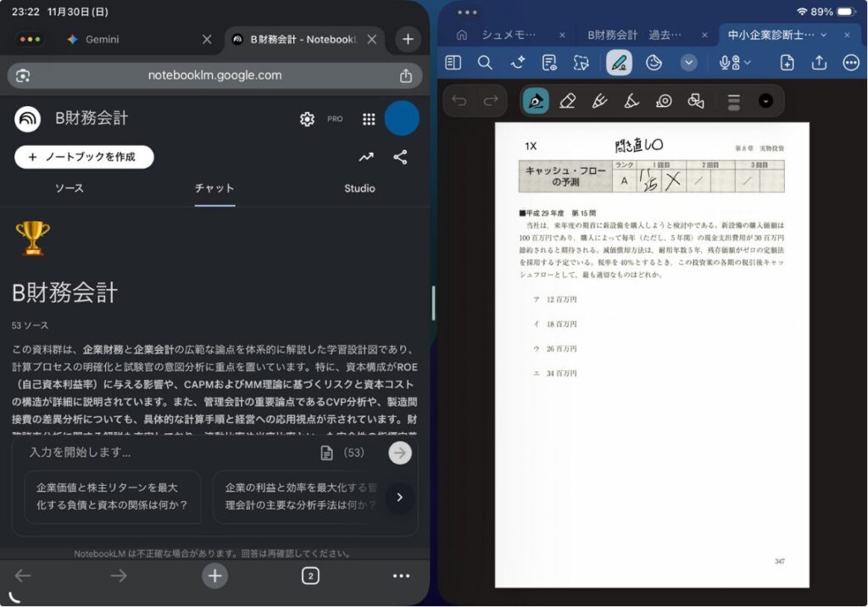Toggle the page sidebar view
Screen dimensions: 868x607
click(453, 63)
